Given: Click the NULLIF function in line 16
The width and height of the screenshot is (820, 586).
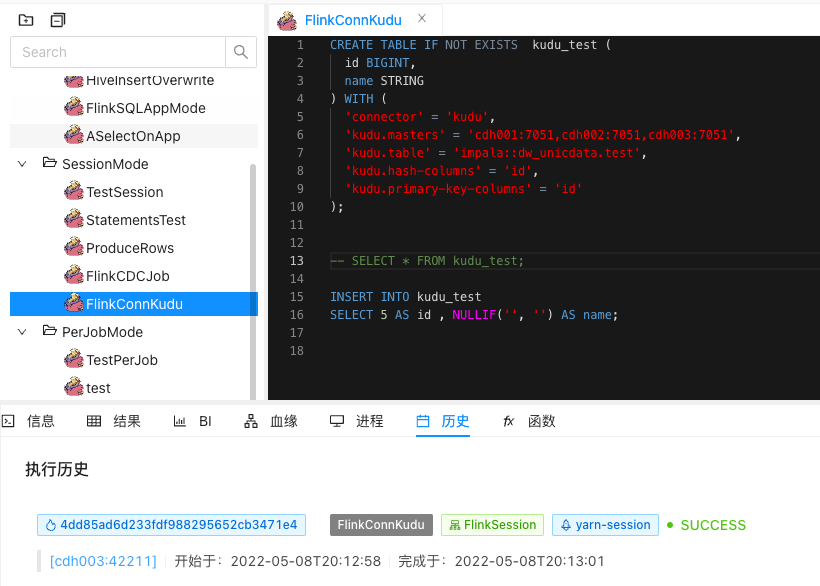Looking at the screenshot, I should pos(474,315).
